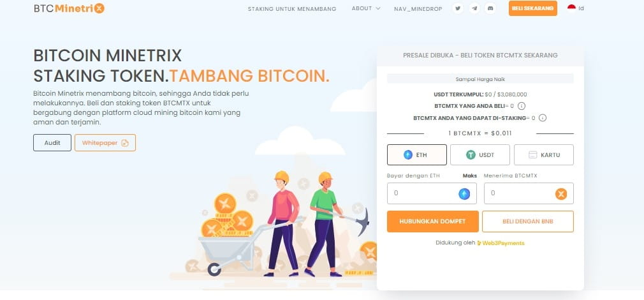Click the Beli Dengan BNB button
Image resolution: width=644 pixels, height=300 pixels.
(528, 221)
